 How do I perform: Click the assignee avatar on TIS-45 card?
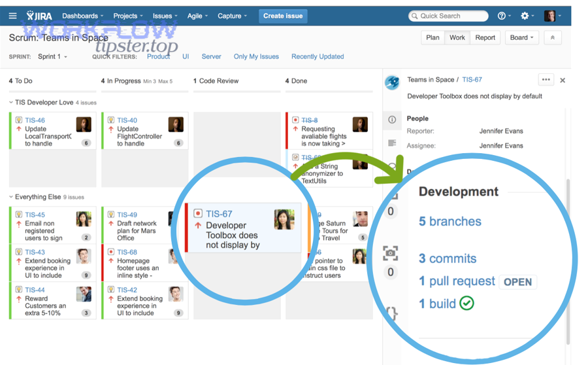(84, 219)
